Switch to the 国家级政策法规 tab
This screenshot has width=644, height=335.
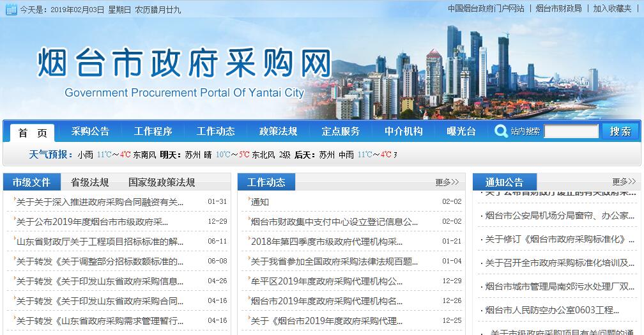click(162, 182)
